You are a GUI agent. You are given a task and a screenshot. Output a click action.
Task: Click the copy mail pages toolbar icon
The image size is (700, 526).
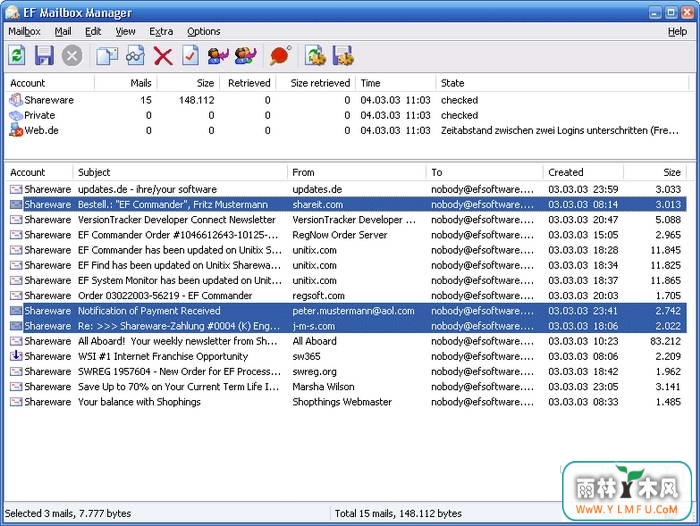point(107,56)
